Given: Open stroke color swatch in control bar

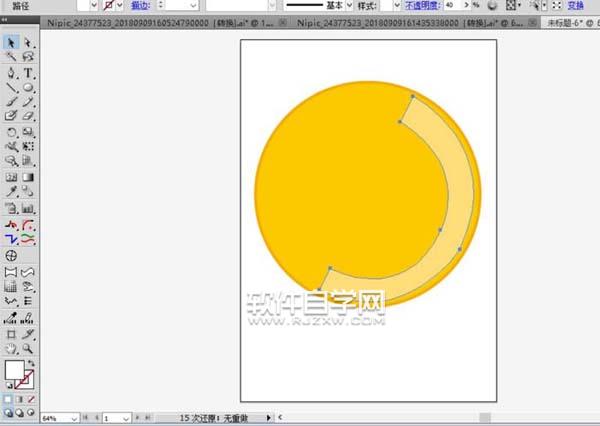Looking at the screenshot, I should click(109, 5).
